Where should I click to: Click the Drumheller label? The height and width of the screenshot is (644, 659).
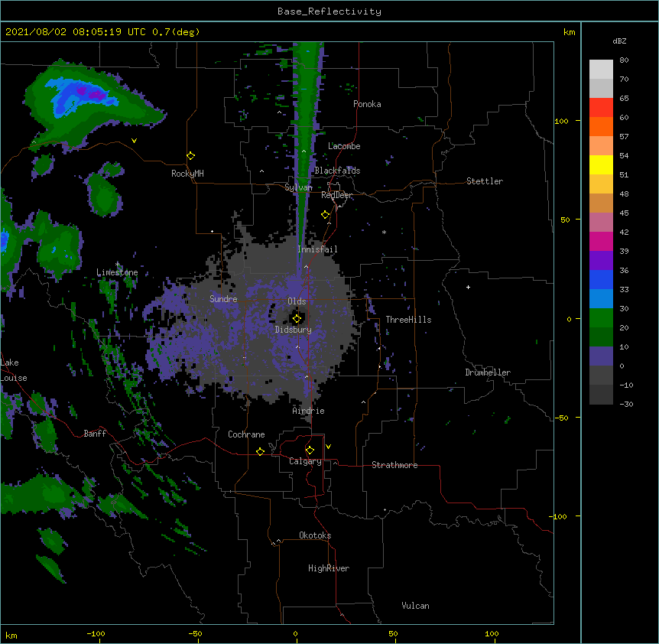488,372
